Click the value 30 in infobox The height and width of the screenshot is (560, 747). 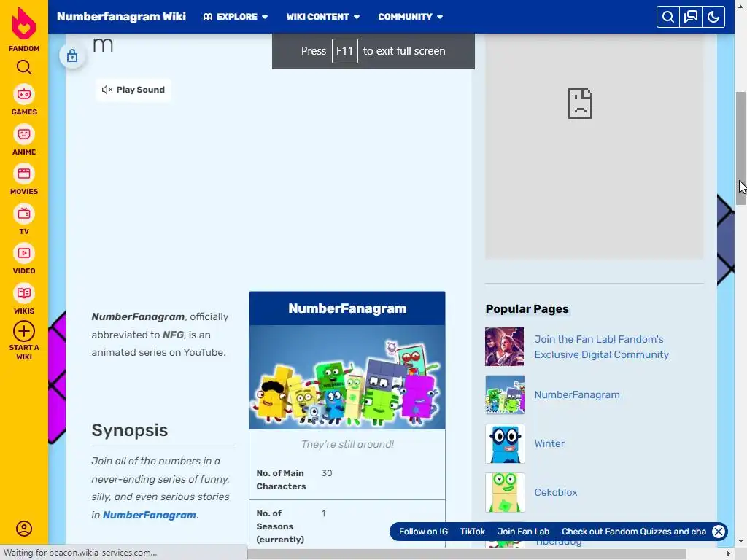point(327,472)
